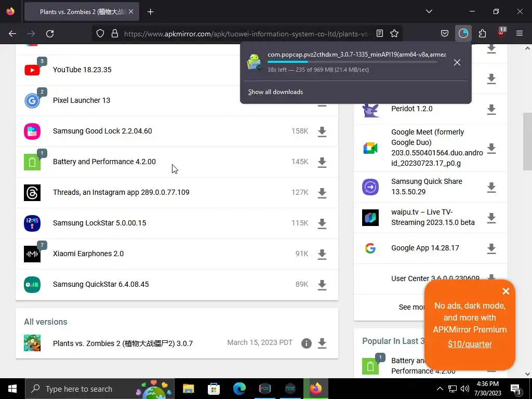532x399 pixels.
Task: Open Samsung Good Lock 2.2.04.60 link
Action: pyautogui.click(x=102, y=131)
